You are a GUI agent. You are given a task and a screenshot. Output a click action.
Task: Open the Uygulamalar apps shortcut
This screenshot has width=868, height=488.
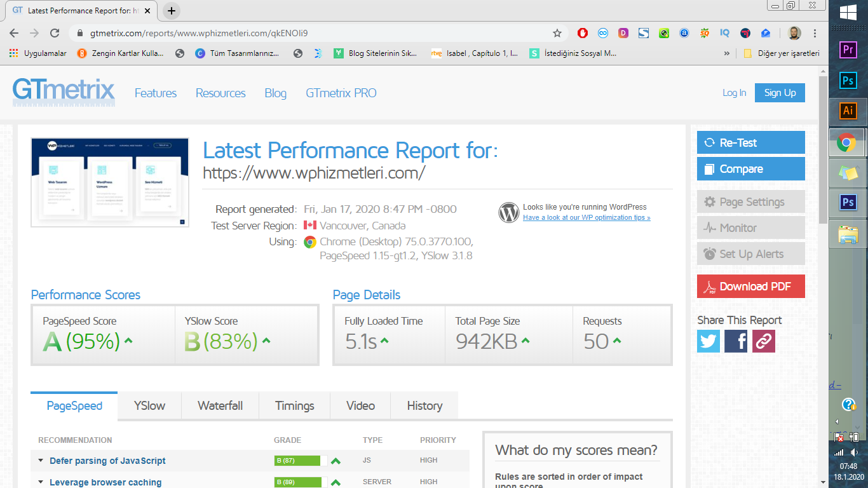[x=38, y=53]
